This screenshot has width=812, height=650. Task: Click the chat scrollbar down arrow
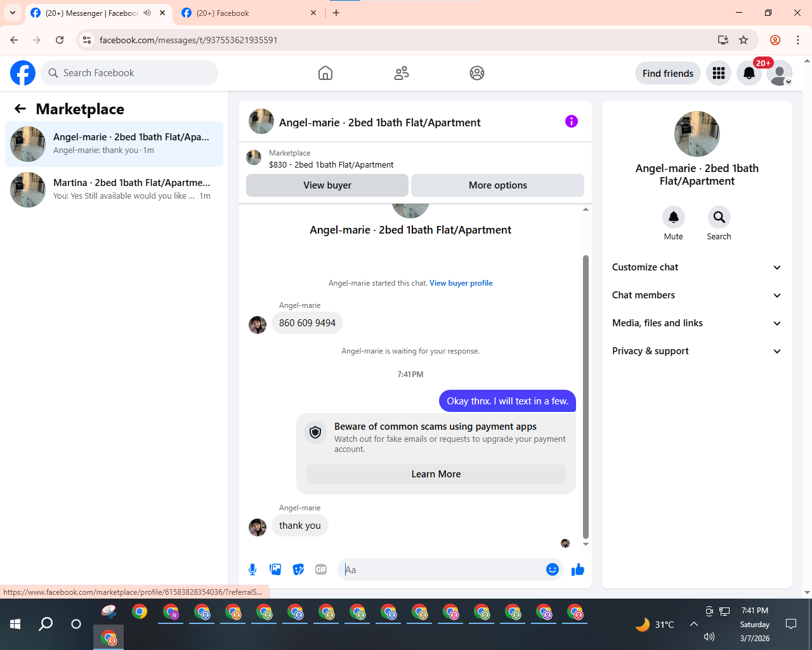pyautogui.click(x=586, y=544)
